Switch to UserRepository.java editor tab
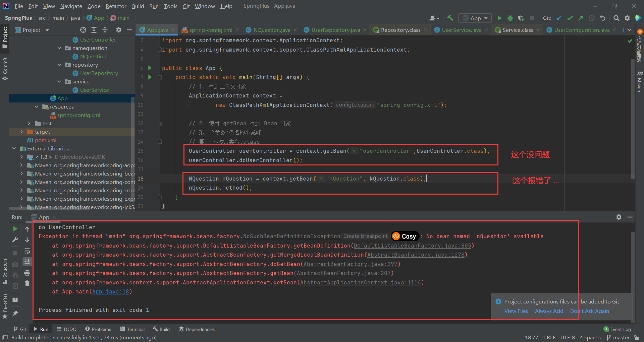The height and width of the screenshot is (342, 644). click(x=335, y=30)
